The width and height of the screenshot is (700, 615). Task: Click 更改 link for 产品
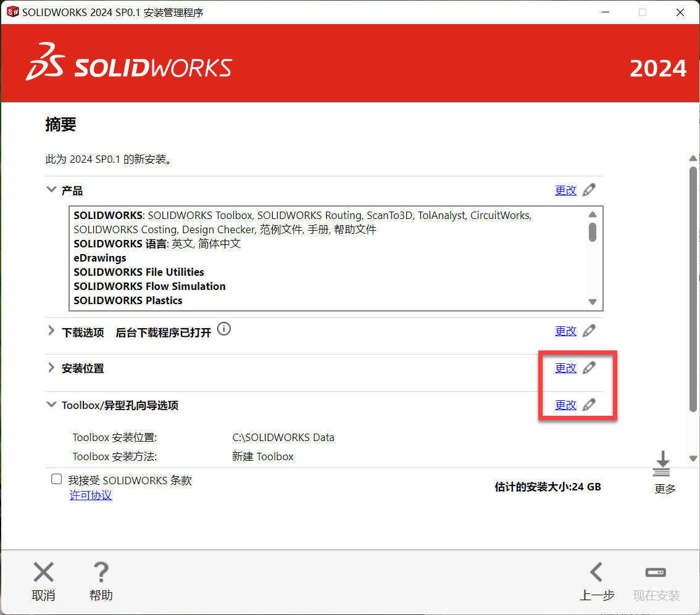[x=565, y=191]
